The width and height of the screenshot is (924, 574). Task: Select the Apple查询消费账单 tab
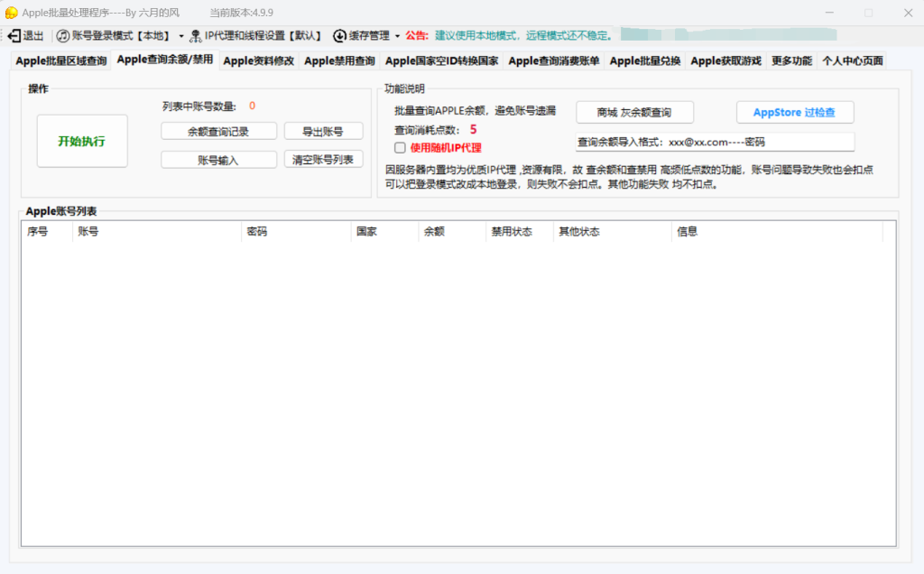coord(553,61)
